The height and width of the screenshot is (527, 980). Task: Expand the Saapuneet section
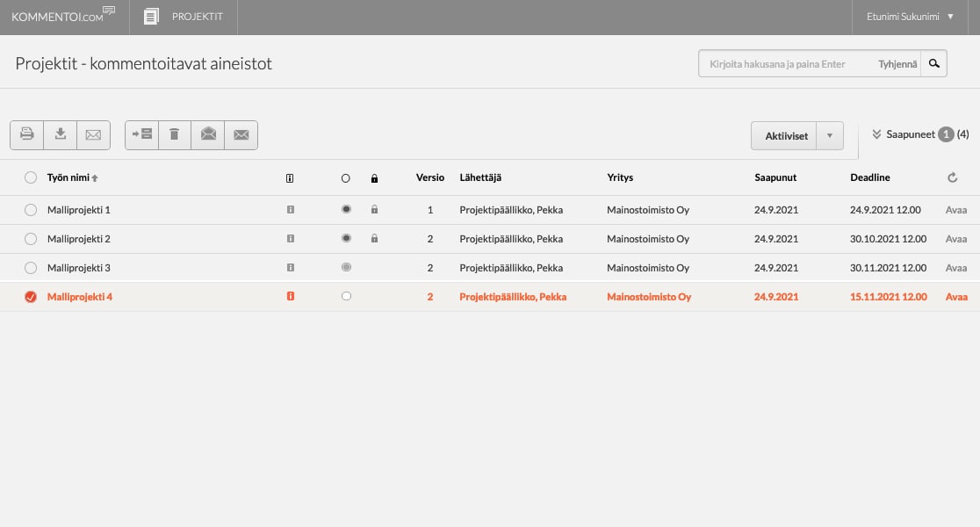tap(919, 134)
